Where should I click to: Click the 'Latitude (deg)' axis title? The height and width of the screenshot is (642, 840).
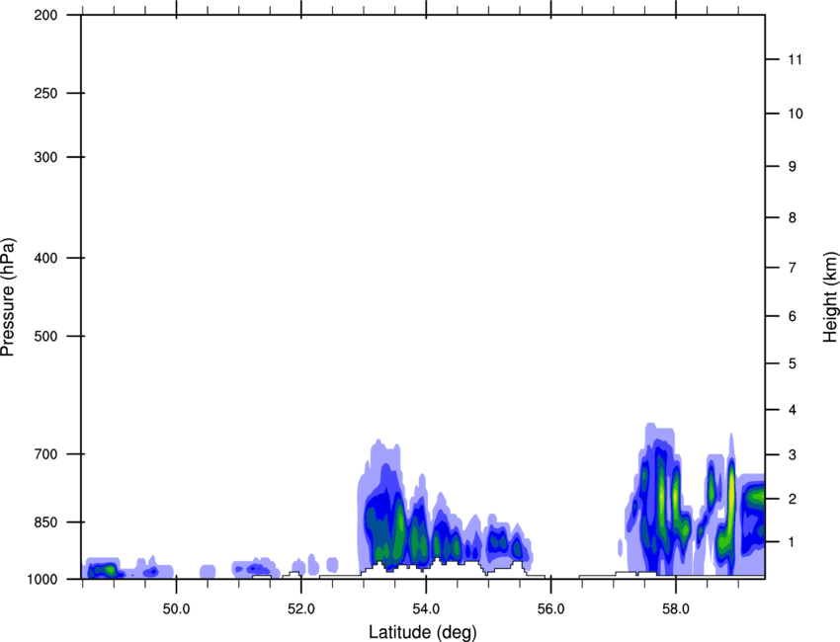(x=423, y=632)
